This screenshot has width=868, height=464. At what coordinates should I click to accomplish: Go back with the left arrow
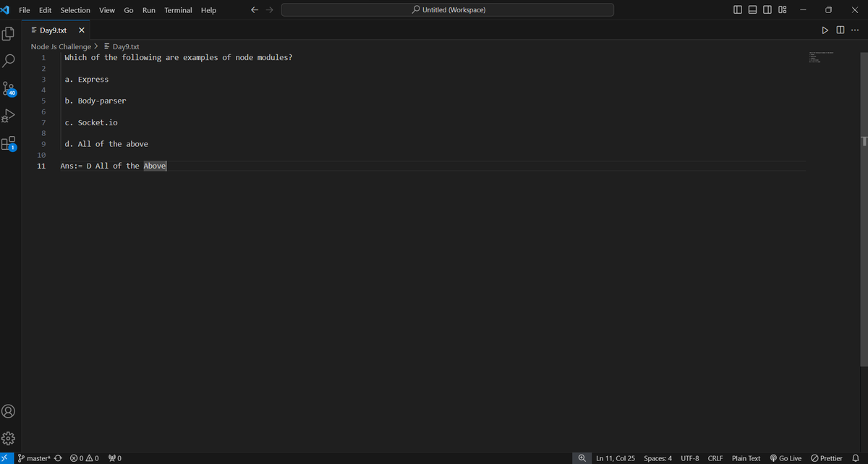click(254, 10)
